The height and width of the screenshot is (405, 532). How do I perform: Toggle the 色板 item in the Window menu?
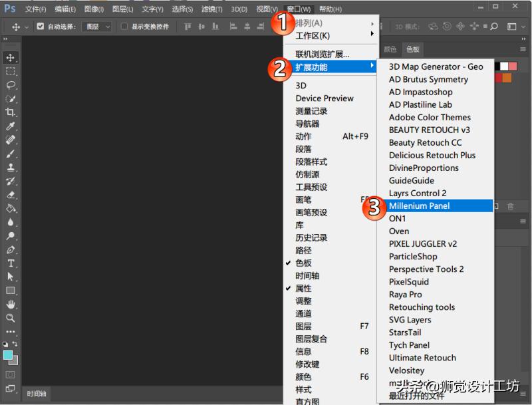303,263
